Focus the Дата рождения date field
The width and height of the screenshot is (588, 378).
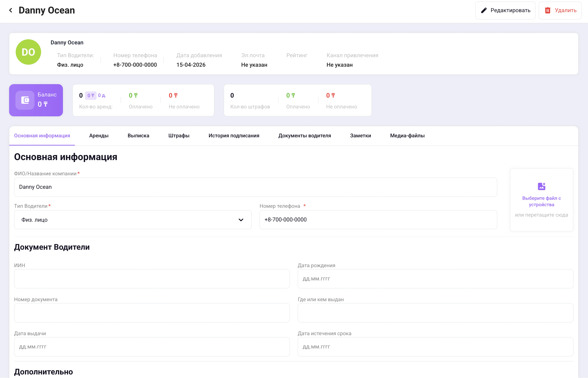click(x=435, y=279)
